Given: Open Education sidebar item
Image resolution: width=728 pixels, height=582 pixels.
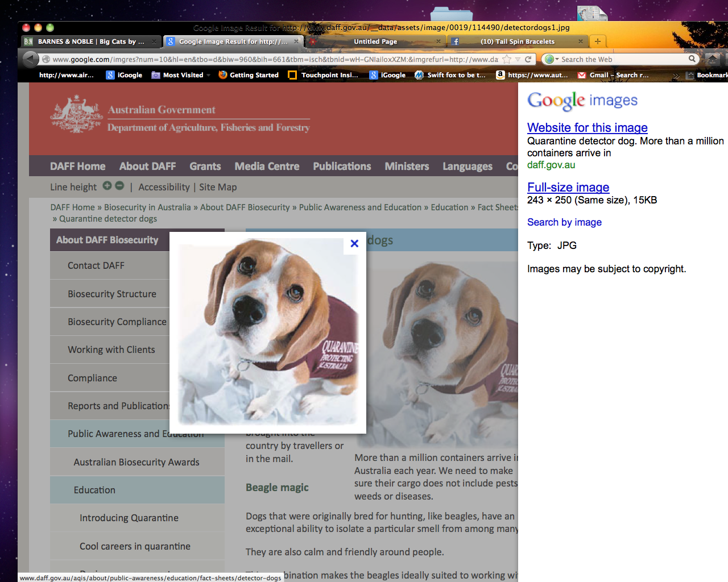Looking at the screenshot, I should click(x=137, y=490).
